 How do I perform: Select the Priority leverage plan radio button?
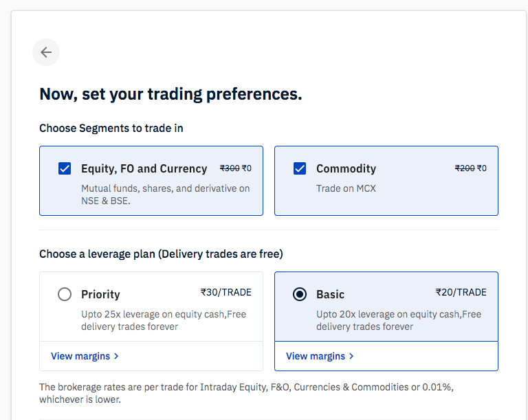click(65, 294)
